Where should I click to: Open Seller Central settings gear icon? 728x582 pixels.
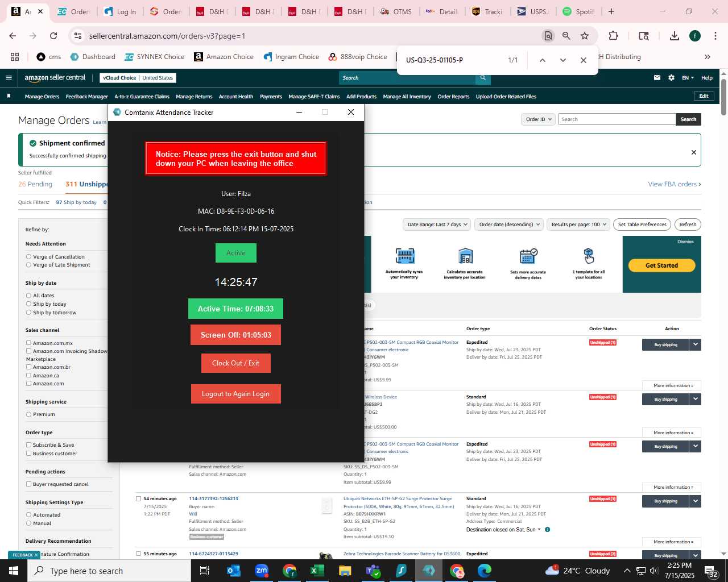(x=671, y=78)
